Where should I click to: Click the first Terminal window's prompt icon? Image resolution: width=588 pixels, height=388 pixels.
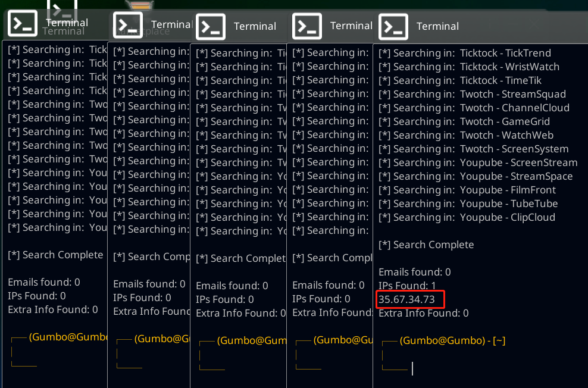click(23, 23)
